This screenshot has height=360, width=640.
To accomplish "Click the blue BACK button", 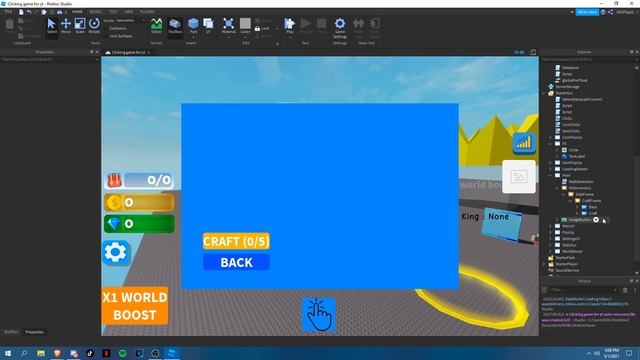I will click(236, 262).
